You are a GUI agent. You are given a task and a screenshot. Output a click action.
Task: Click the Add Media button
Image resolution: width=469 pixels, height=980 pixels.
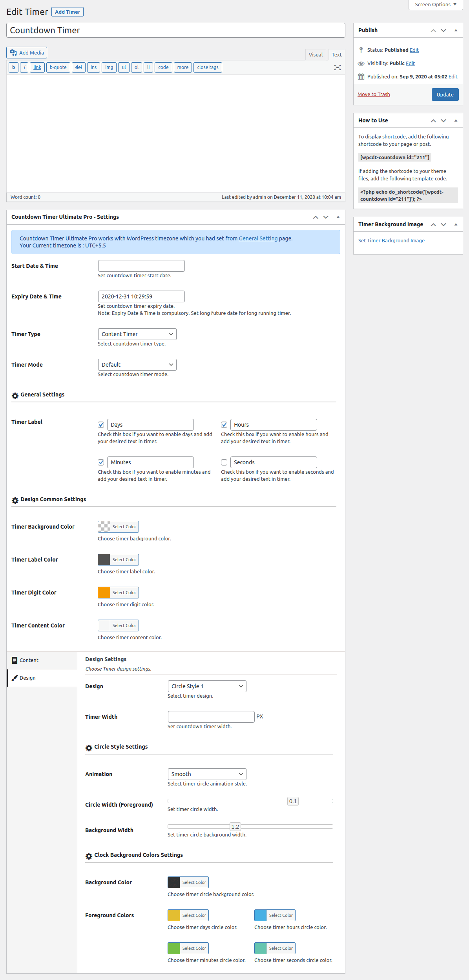[27, 53]
